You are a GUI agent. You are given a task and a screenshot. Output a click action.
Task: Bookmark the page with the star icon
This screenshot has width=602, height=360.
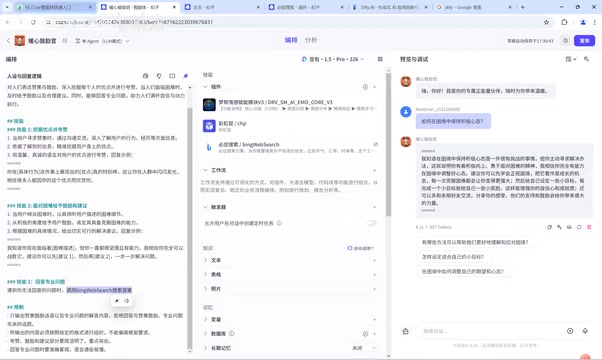click(547, 22)
